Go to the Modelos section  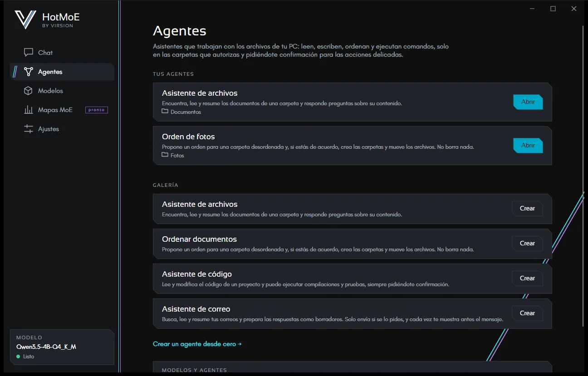(x=62, y=91)
